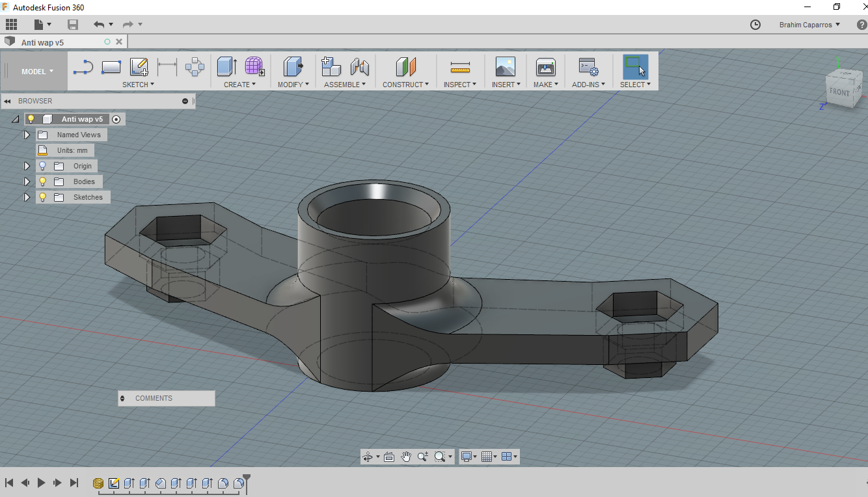This screenshot has height=497, width=868.
Task: Select the Pan hand tool
Action: click(406, 457)
